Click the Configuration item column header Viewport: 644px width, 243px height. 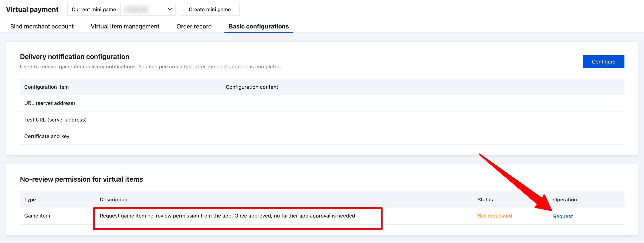(x=46, y=87)
